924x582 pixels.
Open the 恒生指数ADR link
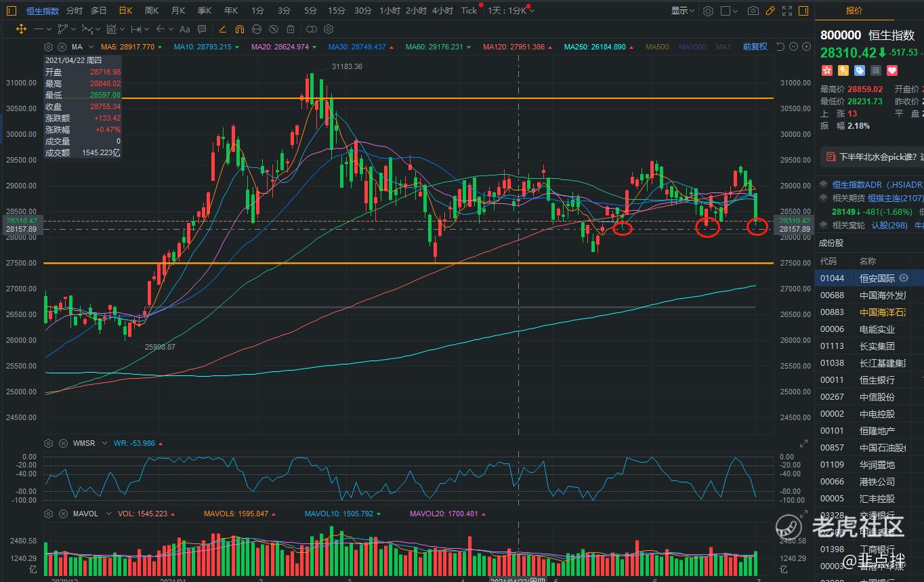pyautogui.click(x=877, y=184)
